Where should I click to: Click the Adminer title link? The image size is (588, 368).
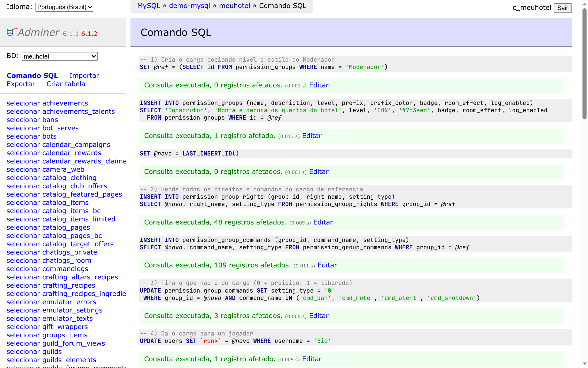39,32
